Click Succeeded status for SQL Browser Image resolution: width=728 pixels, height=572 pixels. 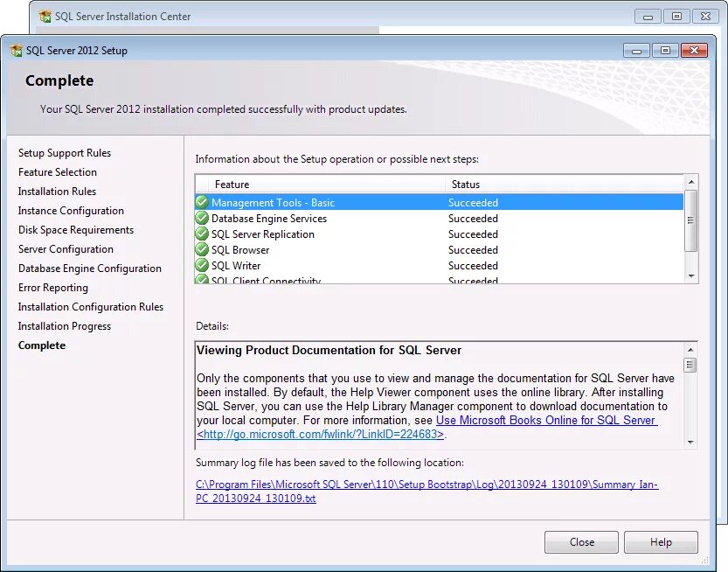pyautogui.click(x=473, y=250)
